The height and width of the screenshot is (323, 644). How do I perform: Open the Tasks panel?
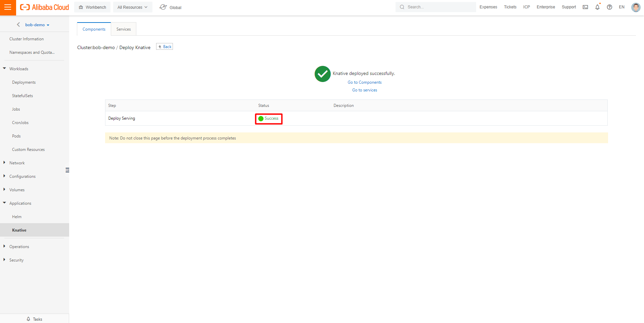click(x=34, y=319)
